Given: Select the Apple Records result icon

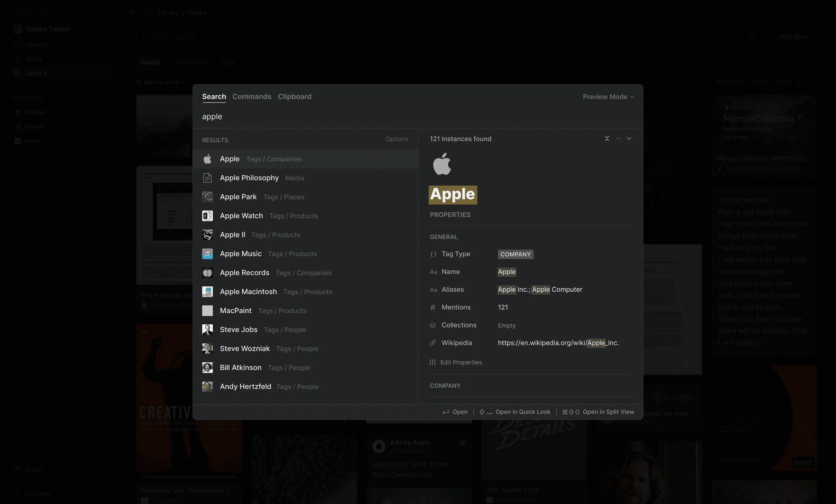Looking at the screenshot, I should [207, 273].
